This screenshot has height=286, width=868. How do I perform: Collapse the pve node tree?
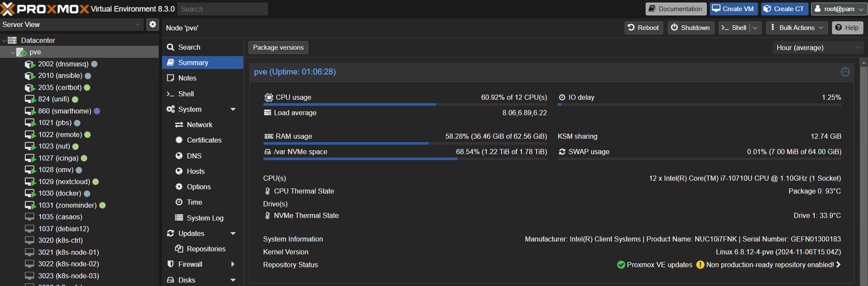click(12, 52)
